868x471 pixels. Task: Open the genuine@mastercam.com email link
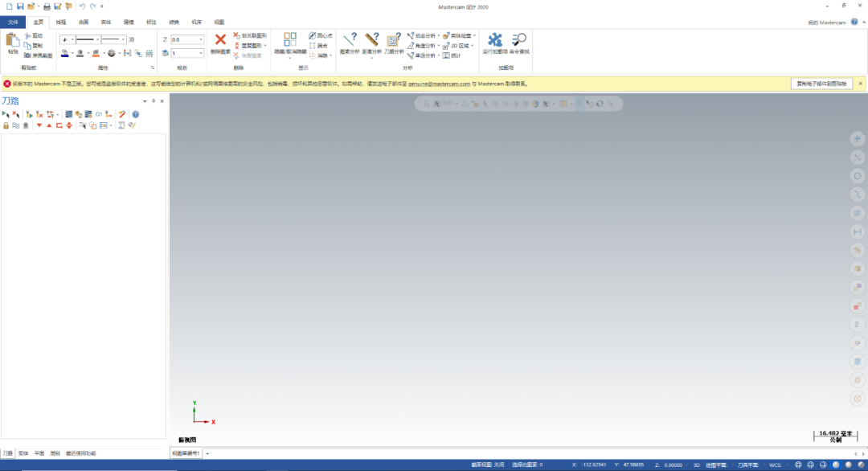tap(439, 84)
